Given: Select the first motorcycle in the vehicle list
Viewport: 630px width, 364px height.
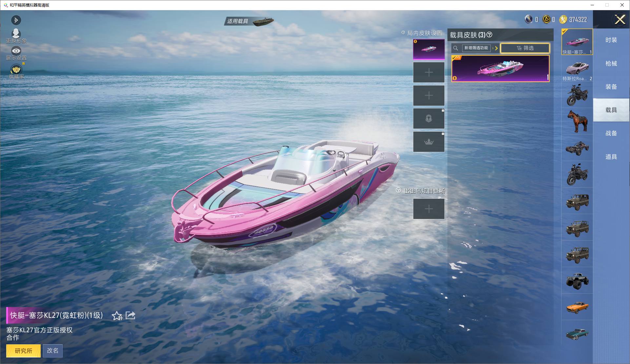Looking at the screenshot, I should click(x=577, y=95).
